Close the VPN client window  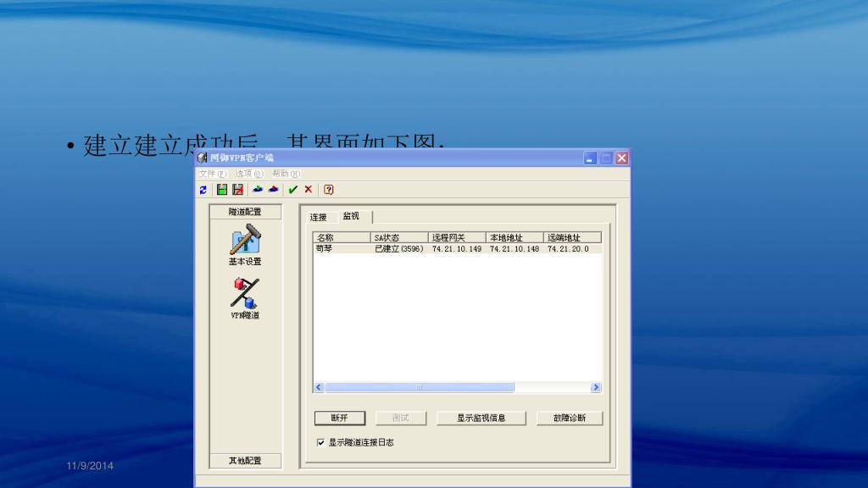621,158
